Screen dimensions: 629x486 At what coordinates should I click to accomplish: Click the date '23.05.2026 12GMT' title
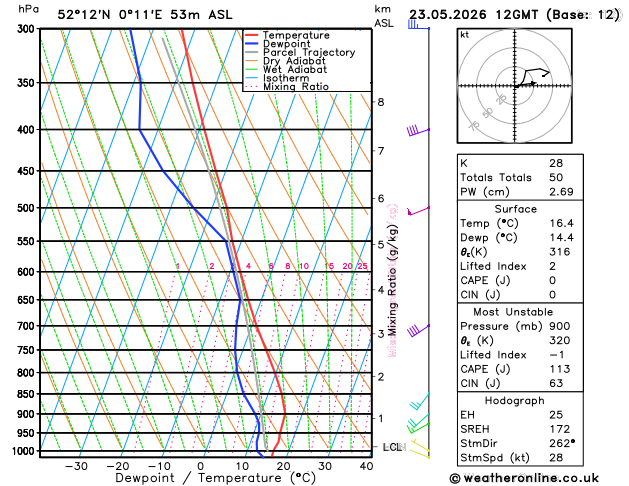474,15
